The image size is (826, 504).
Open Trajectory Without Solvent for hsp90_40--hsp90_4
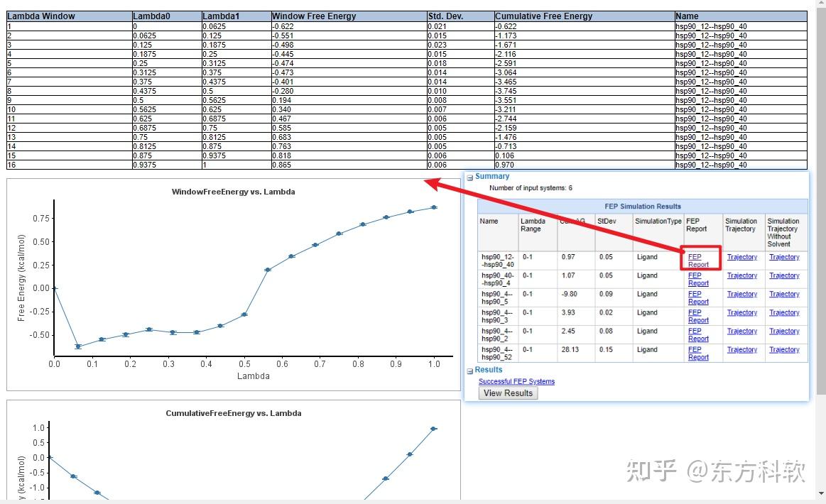(784, 275)
